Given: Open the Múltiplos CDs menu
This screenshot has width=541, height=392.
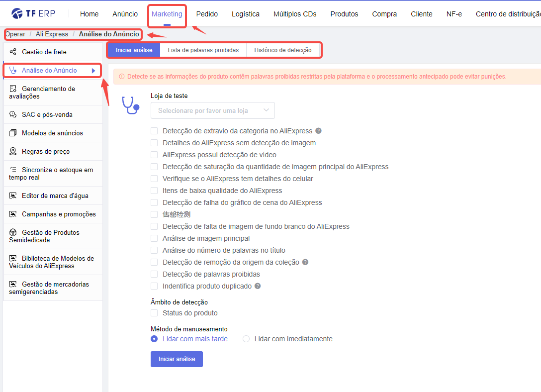Looking at the screenshot, I should (295, 14).
